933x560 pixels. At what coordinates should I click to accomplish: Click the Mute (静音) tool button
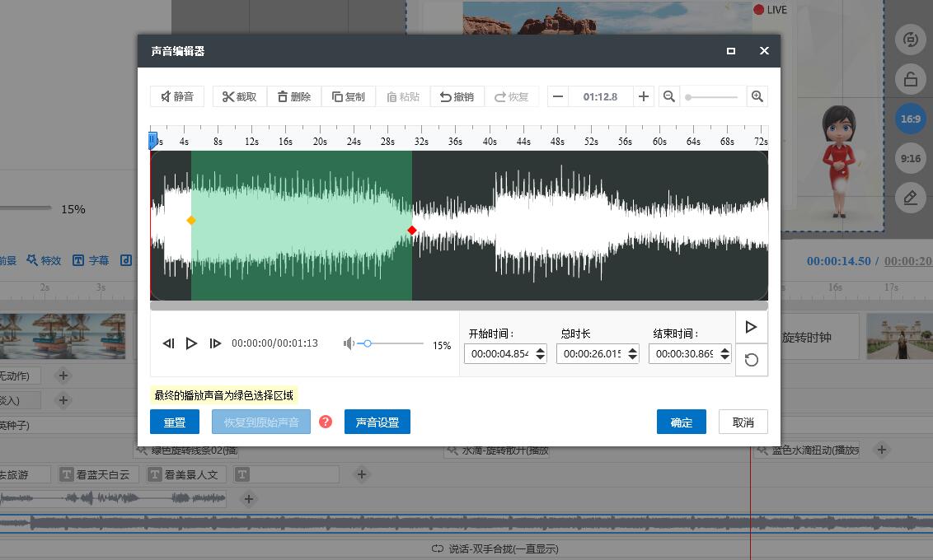[x=177, y=96]
